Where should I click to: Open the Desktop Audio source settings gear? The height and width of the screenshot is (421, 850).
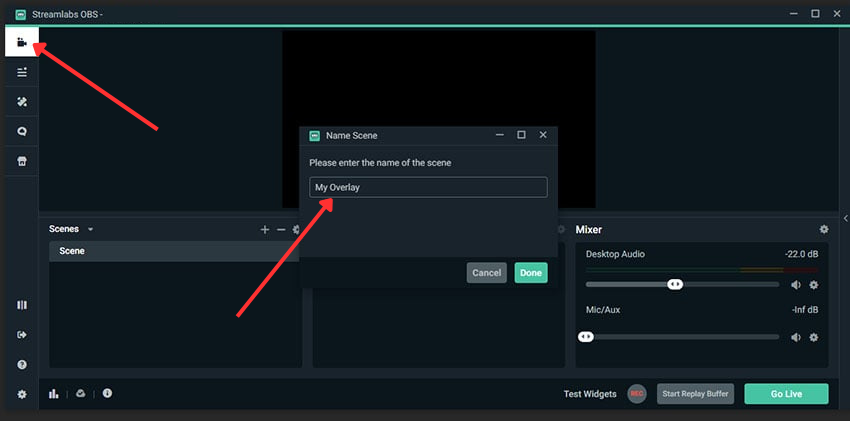tap(814, 285)
